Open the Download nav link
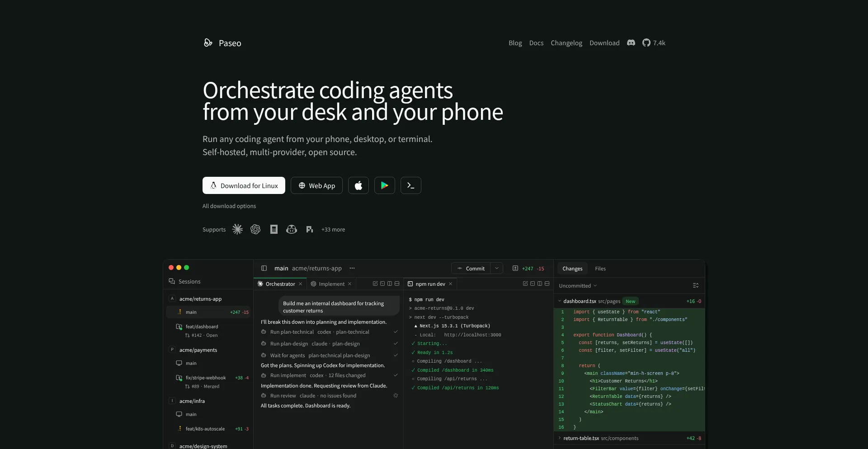Viewport: 868px width, 449px height. (604, 43)
